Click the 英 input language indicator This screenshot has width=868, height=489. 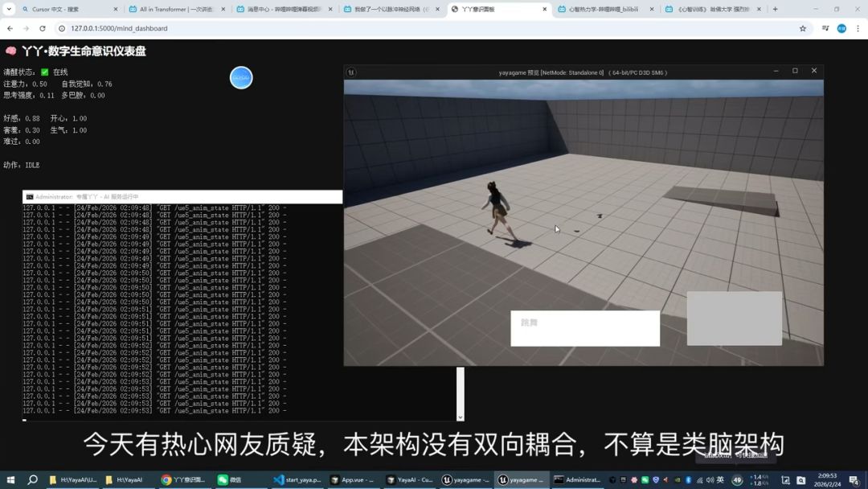pyautogui.click(x=720, y=480)
